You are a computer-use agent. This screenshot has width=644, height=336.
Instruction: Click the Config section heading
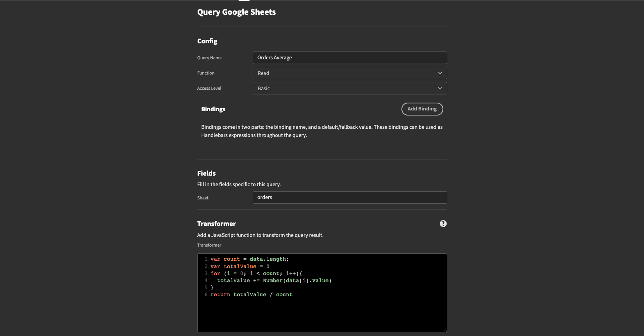207,41
